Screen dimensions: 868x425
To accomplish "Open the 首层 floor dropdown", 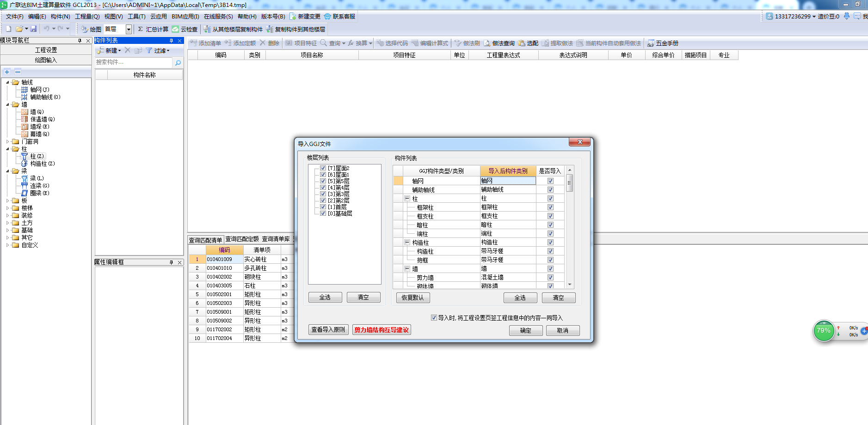I will [129, 29].
